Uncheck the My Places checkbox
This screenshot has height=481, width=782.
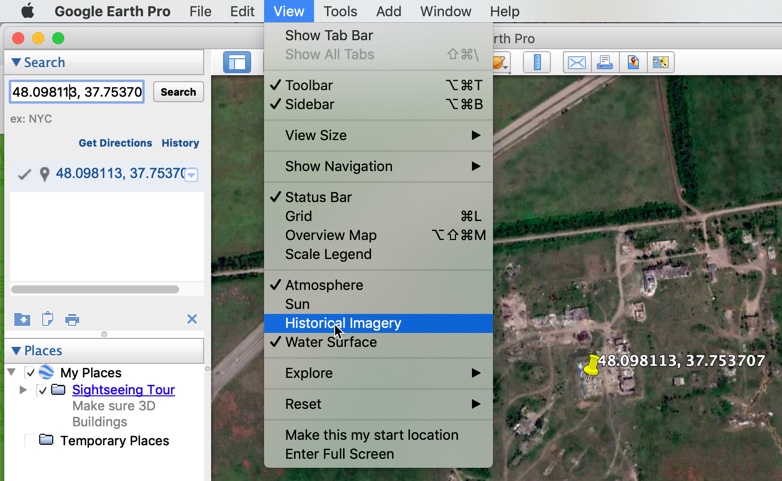tap(30, 373)
